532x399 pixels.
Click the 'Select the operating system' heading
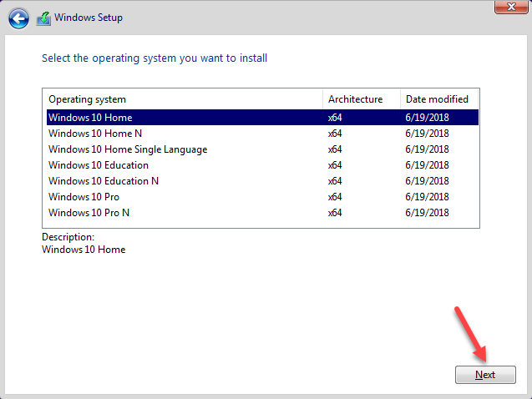(x=155, y=58)
